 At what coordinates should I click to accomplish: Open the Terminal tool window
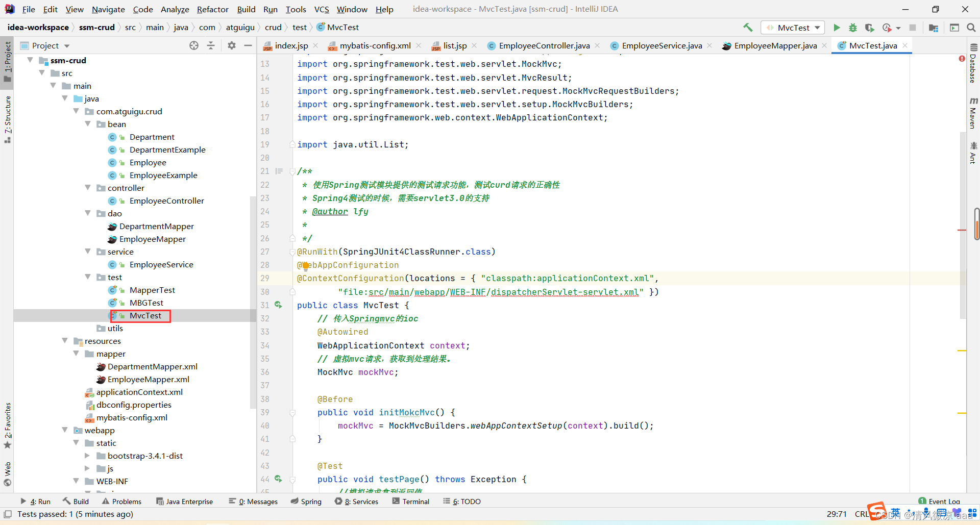click(x=411, y=501)
